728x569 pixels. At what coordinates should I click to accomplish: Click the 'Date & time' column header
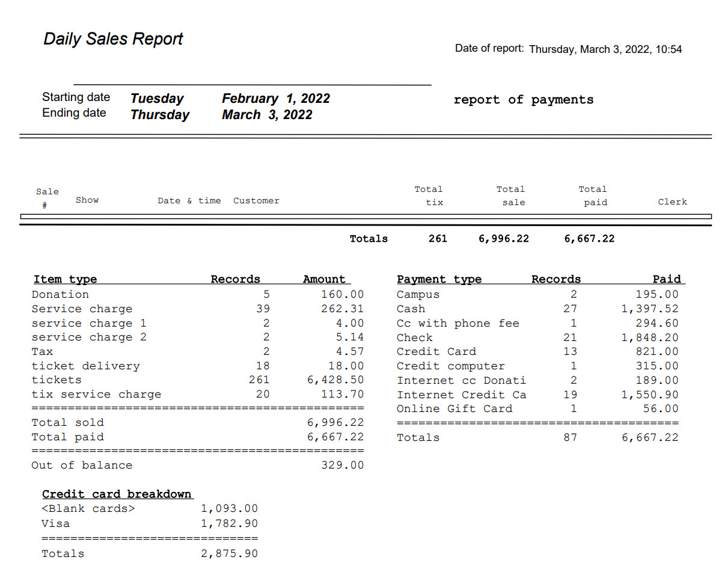point(189,201)
